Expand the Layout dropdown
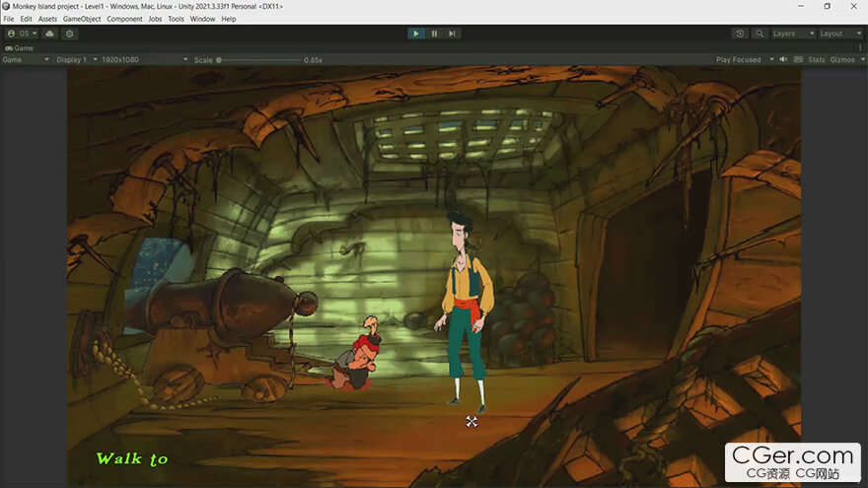 pyautogui.click(x=840, y=34)
